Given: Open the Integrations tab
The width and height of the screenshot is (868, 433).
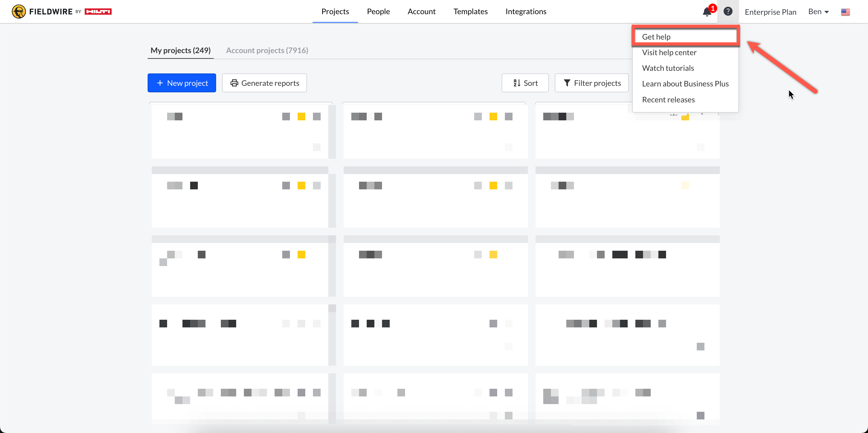Looking at the screenshot, I should [526, 12].
